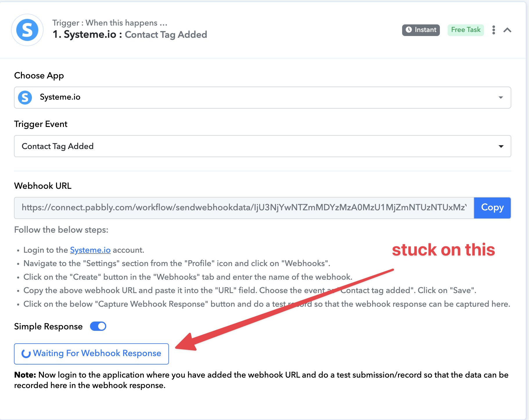Copy the webhook URL
The image size is (529, 420).
coord(492,208)
